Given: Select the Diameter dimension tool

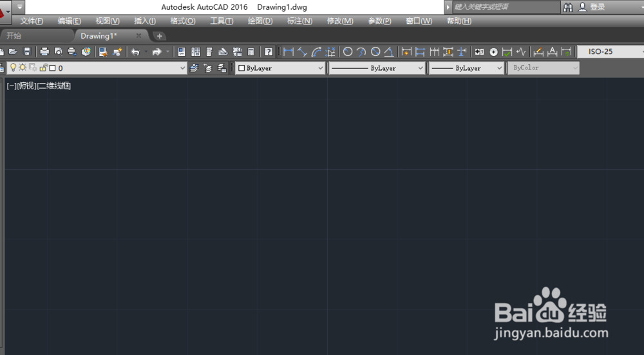Looking at the screenshot, I should tap(375, 51).
